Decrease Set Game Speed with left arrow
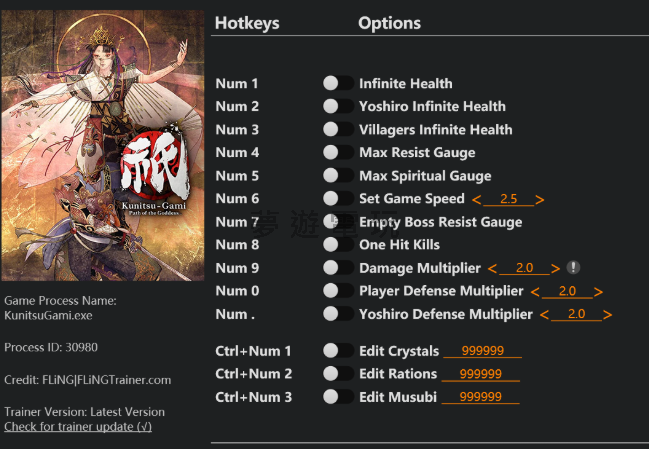Image resolution: width=649 pixels, height=449 pixels. click(476, 200)
